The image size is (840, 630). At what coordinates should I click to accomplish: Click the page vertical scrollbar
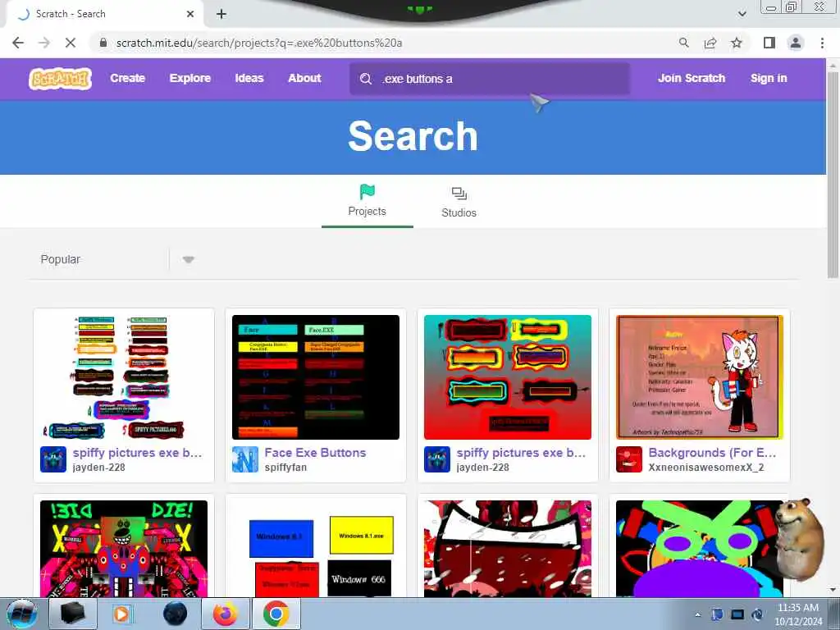[833, 174]
